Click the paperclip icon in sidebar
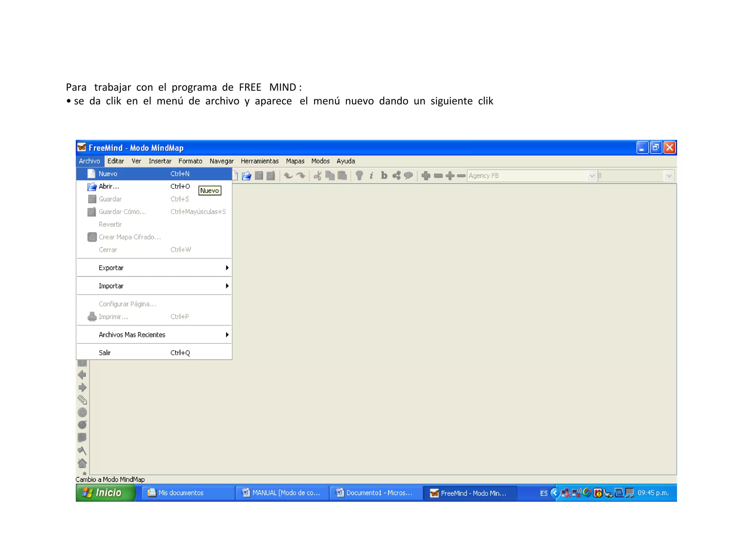 [82, 400]
